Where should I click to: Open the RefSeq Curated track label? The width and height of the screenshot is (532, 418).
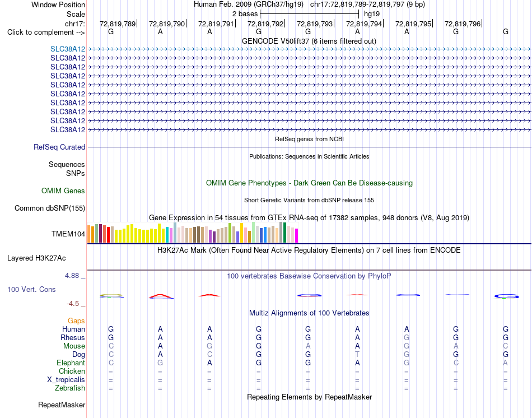[x=59, y=147]
